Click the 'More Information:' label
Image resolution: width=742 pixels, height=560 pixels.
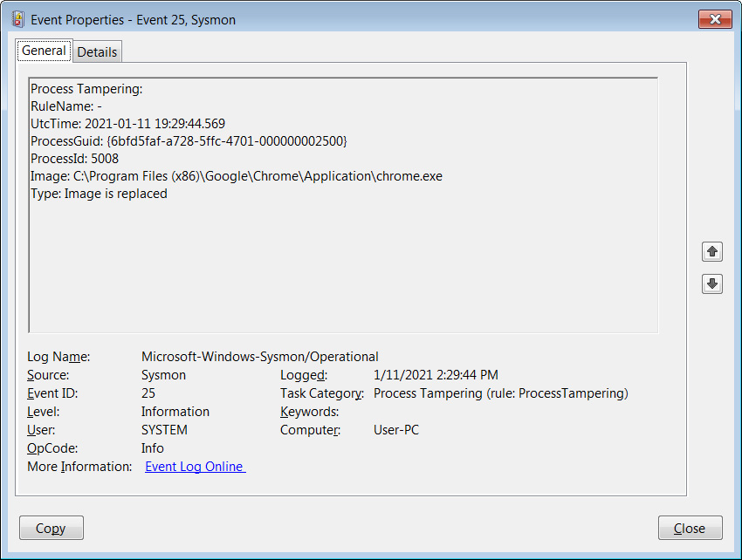pos(79,467)
